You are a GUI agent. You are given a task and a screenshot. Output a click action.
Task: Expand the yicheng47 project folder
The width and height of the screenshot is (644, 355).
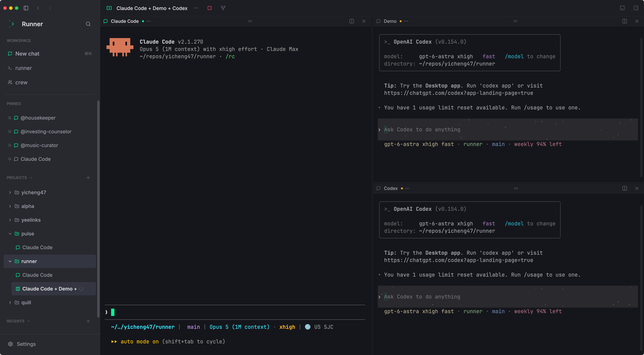coord(10,192)
